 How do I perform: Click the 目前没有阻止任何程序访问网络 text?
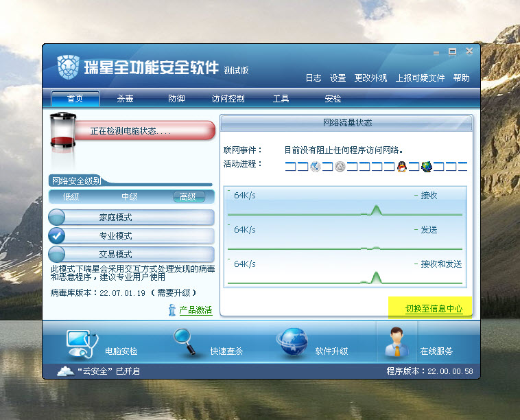pos(344,150)
